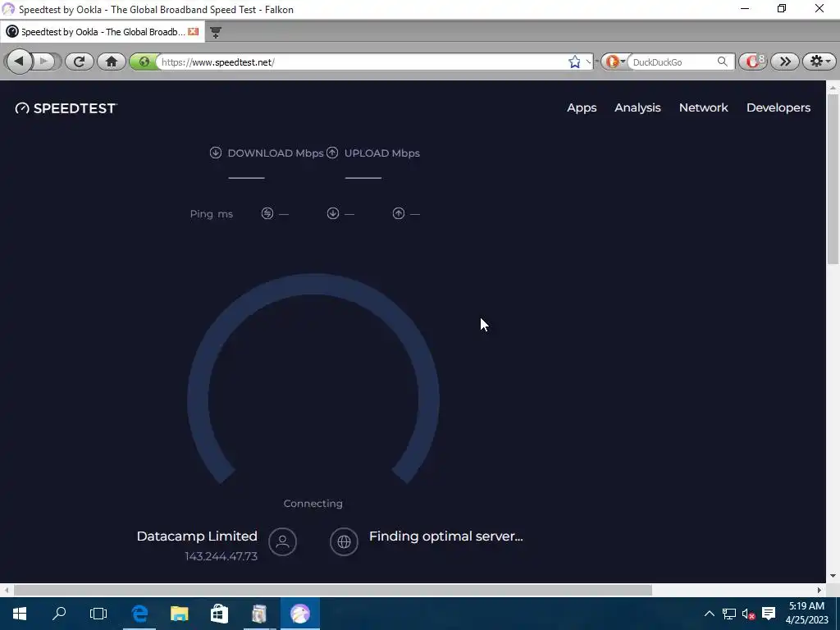The image size is (840, 630).
Task: Open the Falkon gear main menu
Action: click(819, 62)
